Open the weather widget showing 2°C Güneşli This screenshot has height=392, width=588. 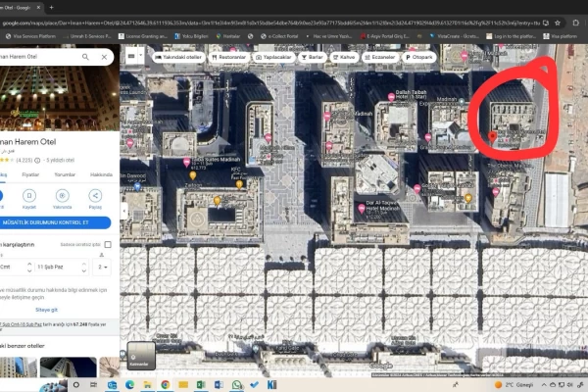[x=514, y=385]
